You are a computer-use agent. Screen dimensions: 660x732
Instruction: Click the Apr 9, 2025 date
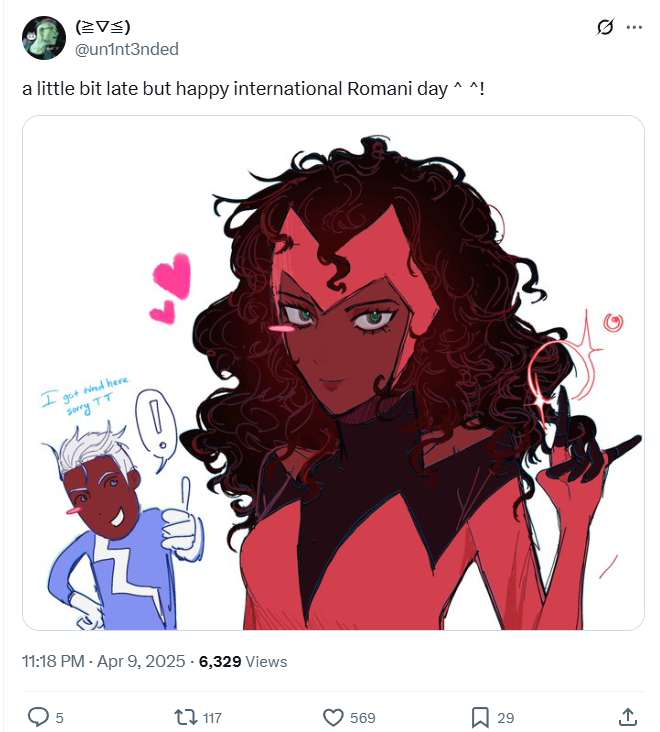coord(141,662)
